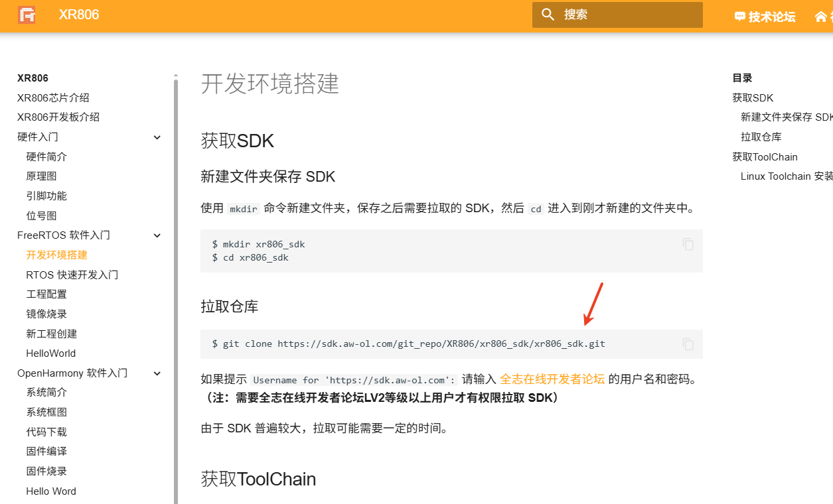Open 系统框图 page
This screenshot has height=504, width=833.
click(46, 412)
